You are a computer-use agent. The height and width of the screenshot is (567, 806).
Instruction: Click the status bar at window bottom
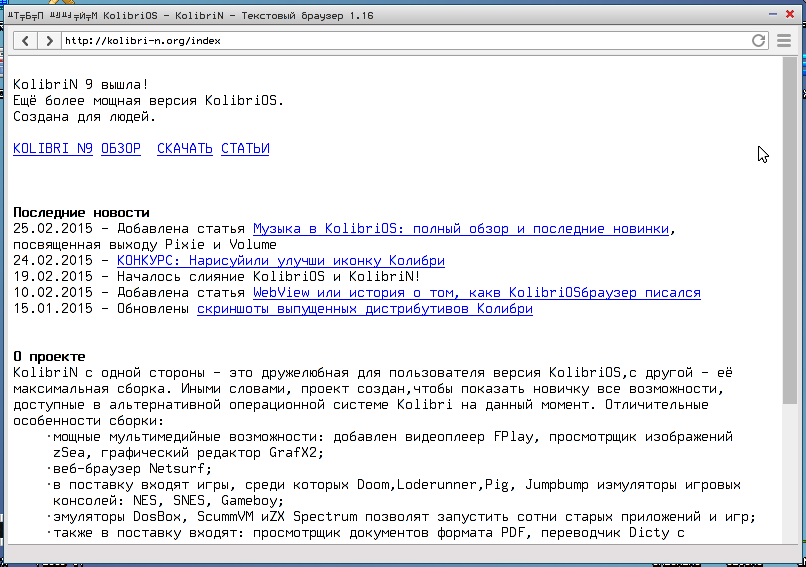tap(400, 553)
